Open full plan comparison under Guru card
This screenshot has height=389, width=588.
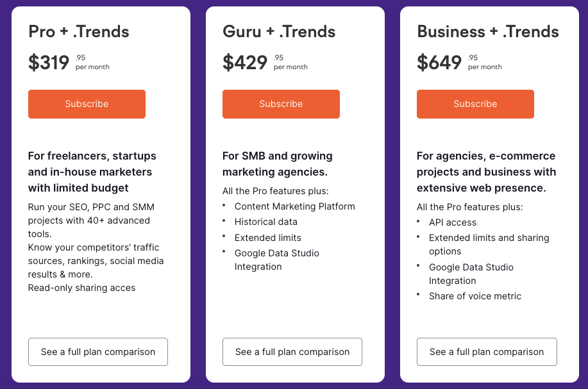[292, 352]
